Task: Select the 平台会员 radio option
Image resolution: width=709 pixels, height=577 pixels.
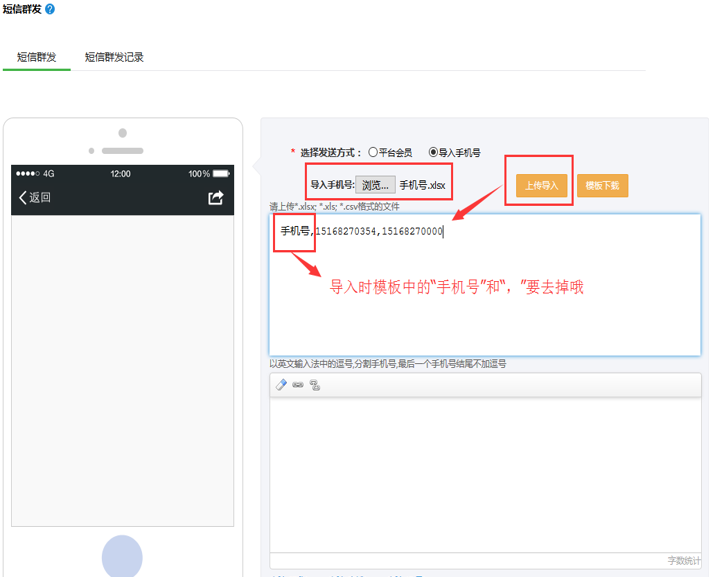Action: [x=373, y=153]
